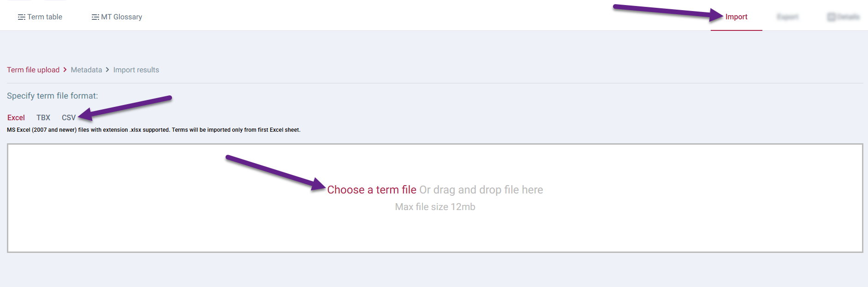Choose the CSV file format
868x287 pixels.
coord(68,117)
